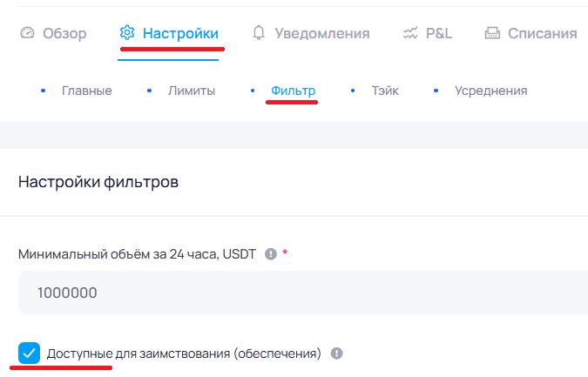Click info icon next to Доступные для заимствования

(x=337, y=353)
